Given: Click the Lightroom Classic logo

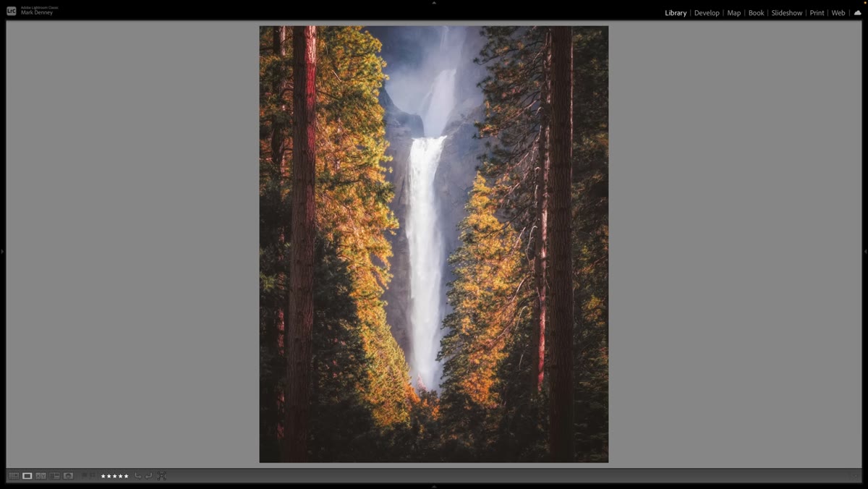Looking at the screenshot, I should pos(12,11).
